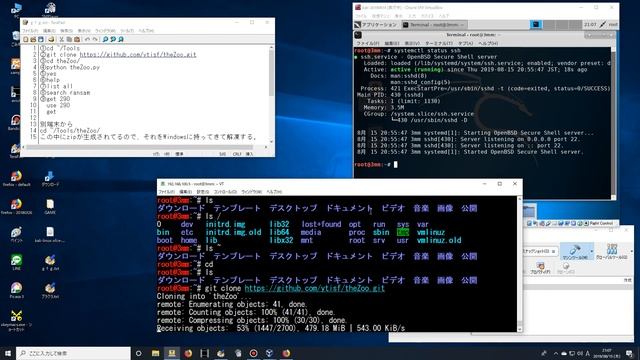The image size is (640, 360).
Task: Select the Terminal - root@3mm task in Kali panel
Action: coord(434,24)
